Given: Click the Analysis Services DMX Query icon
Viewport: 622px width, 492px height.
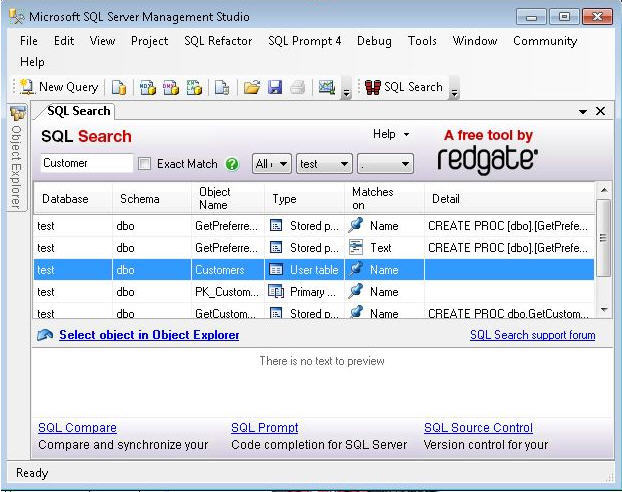Looking at the screenshot, I should [171, 87].
